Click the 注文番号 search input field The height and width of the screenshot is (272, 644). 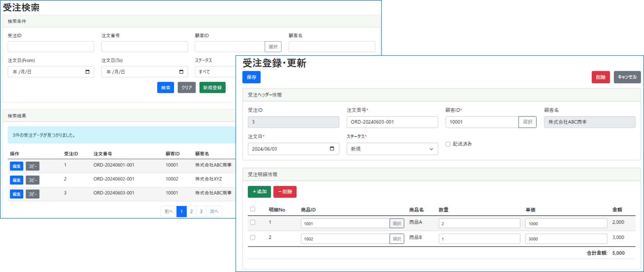(144, 47)
